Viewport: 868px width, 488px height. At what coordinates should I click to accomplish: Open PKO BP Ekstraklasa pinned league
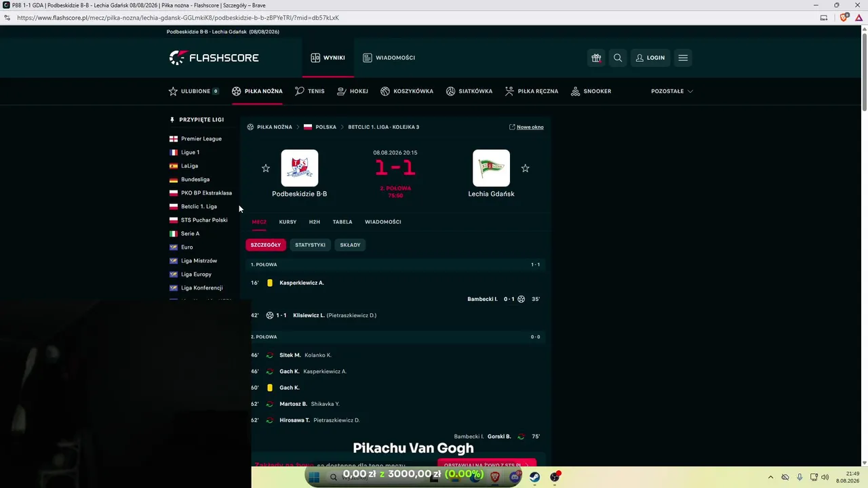click(200, 193)
